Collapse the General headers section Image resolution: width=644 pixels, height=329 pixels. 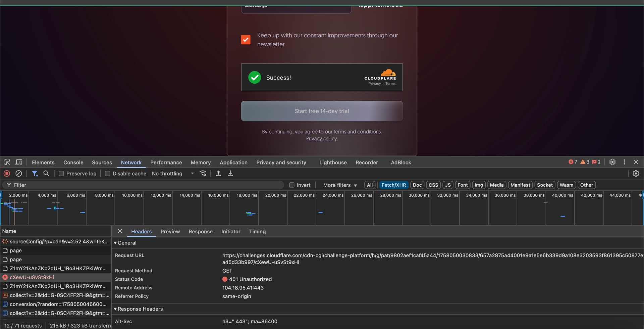pyautogui.click(x=115, y=243)
